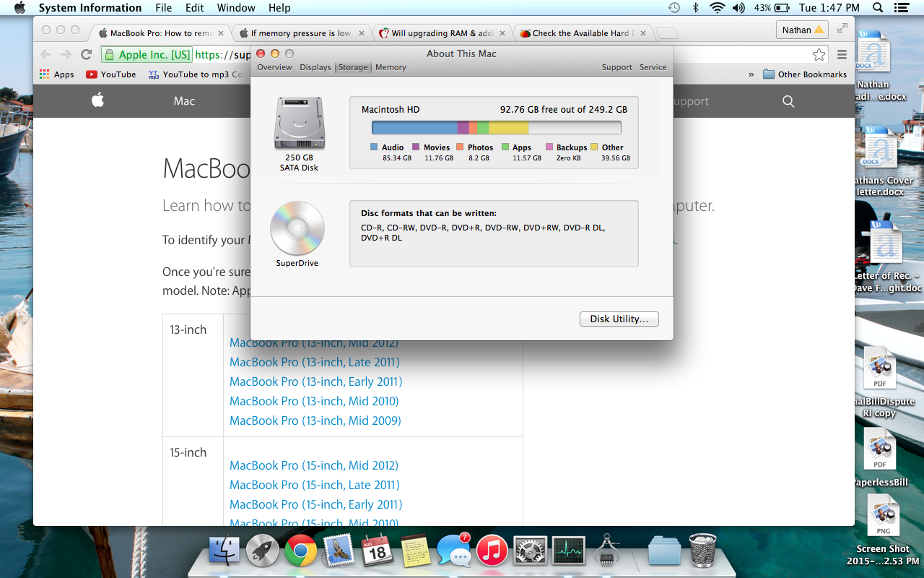This screenshot has height=578, width=924.
Task: Open Chrome's hamburger menu
Action: [842, 55]
